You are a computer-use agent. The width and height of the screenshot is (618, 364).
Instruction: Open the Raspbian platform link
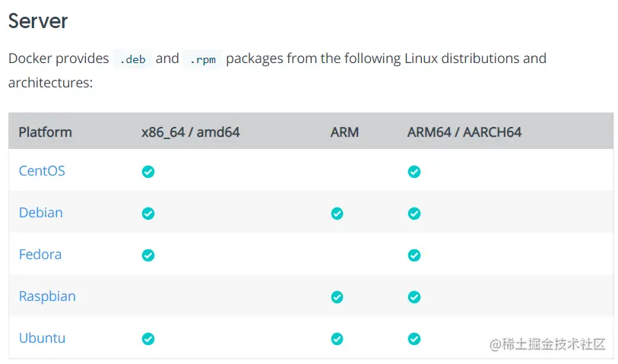[x=47, y=296]
